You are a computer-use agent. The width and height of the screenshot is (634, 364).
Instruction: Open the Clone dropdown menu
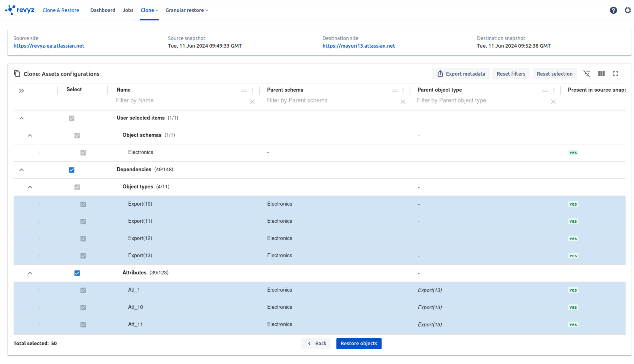pos(150,10)
